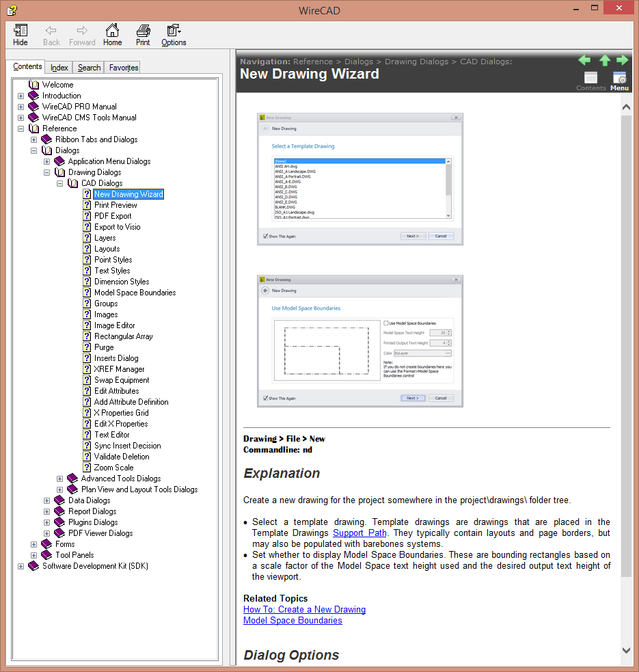Open the Edit X Properties topic

coord(121,424)
